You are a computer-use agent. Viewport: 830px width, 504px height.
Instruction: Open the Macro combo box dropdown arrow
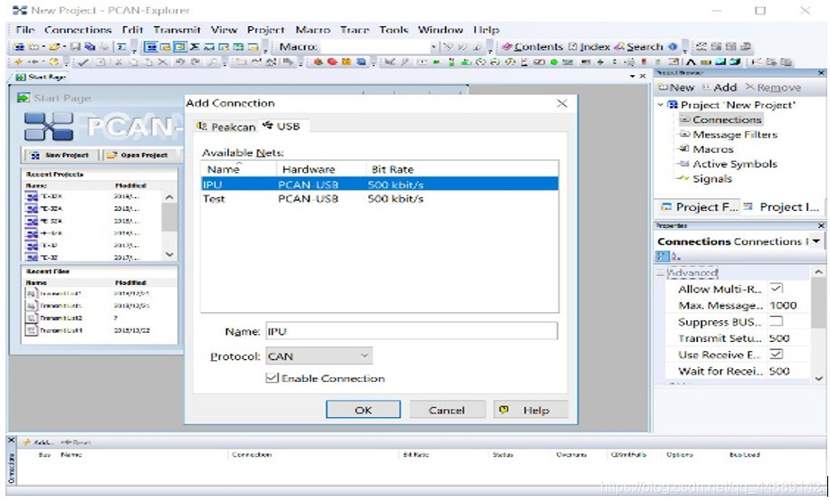click(x=434, y=46)
